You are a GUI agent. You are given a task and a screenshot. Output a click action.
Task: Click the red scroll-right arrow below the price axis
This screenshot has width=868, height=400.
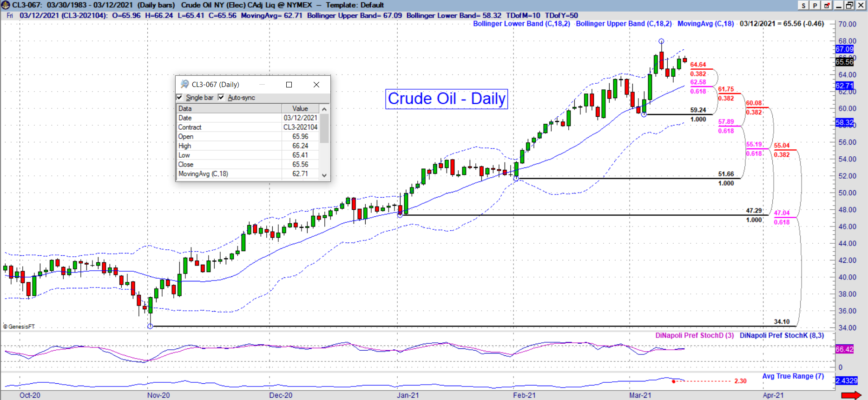[851, 395]
